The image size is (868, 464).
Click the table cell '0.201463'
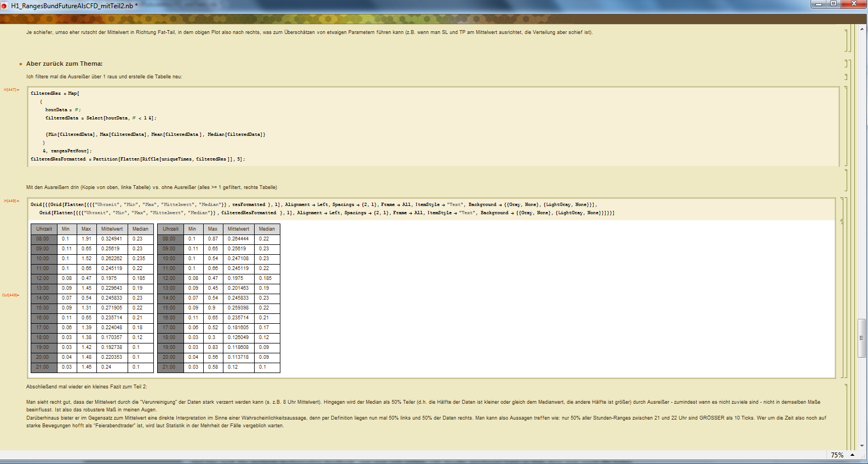click(x=239, y=288)
